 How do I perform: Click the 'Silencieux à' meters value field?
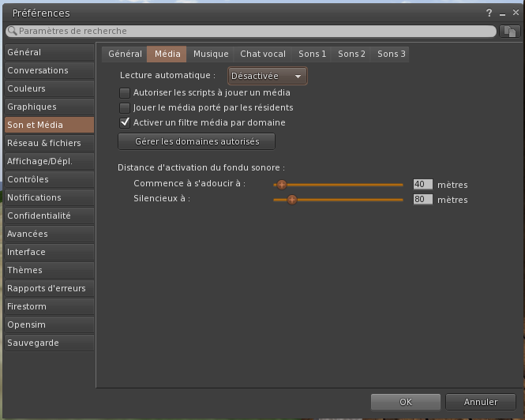(422, 200)
